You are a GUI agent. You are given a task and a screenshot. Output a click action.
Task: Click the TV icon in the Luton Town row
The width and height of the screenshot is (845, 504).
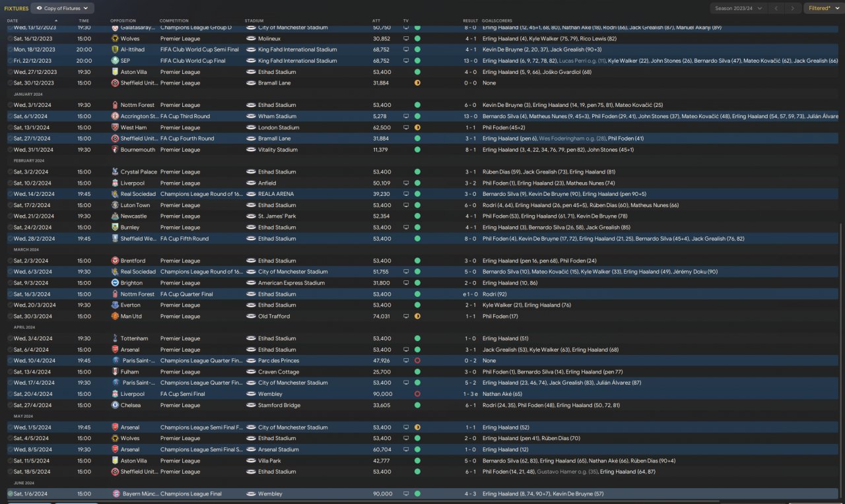406,205
